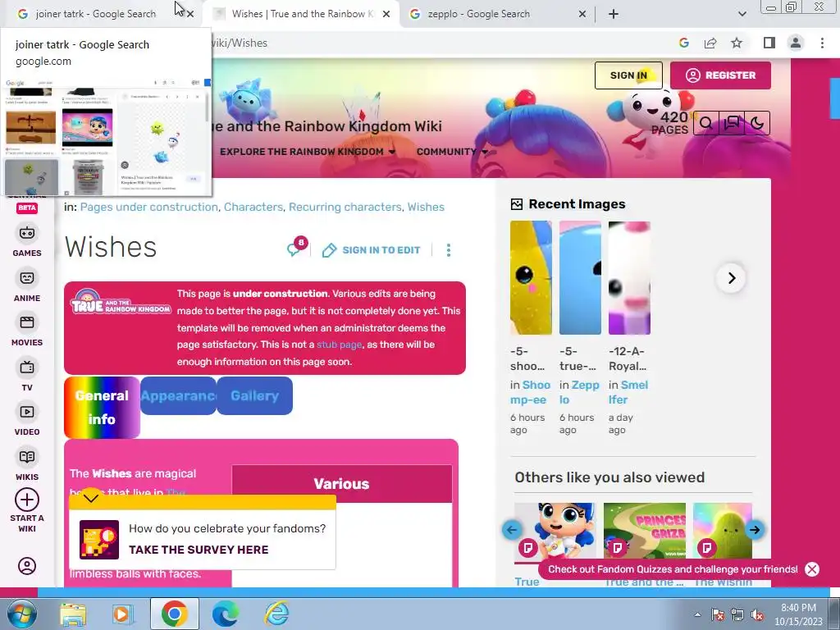This screenshot has height=630, width=840.
Task: Open the Pages under construction category link
Action: pyautogui.click(x=149, y=207)
